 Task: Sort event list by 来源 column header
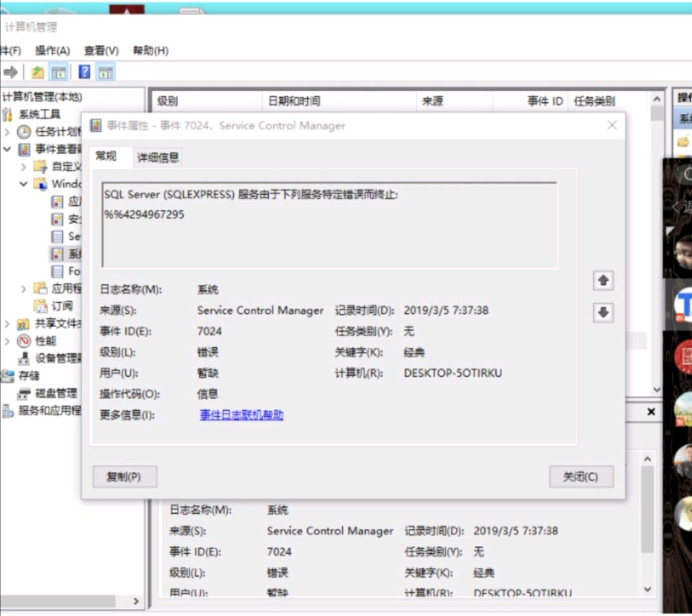pos(454,101)
